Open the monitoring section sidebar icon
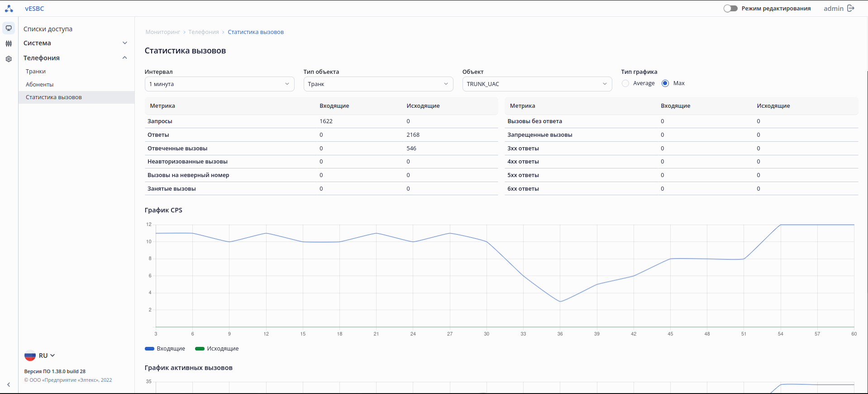Screen dimensions: 868x394 pyautogui.click(x=9, y=28)
